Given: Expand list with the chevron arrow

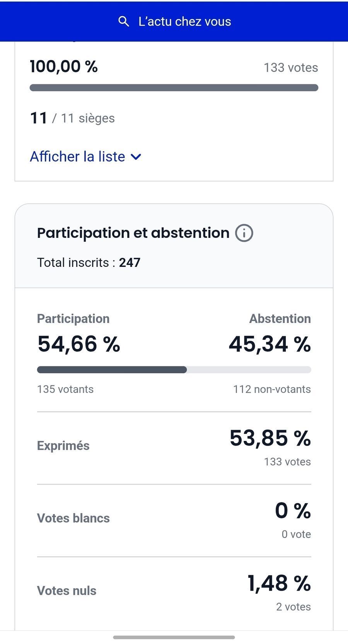Looking at the screenshot, I should pyautogui.click(x=136, y=157).
